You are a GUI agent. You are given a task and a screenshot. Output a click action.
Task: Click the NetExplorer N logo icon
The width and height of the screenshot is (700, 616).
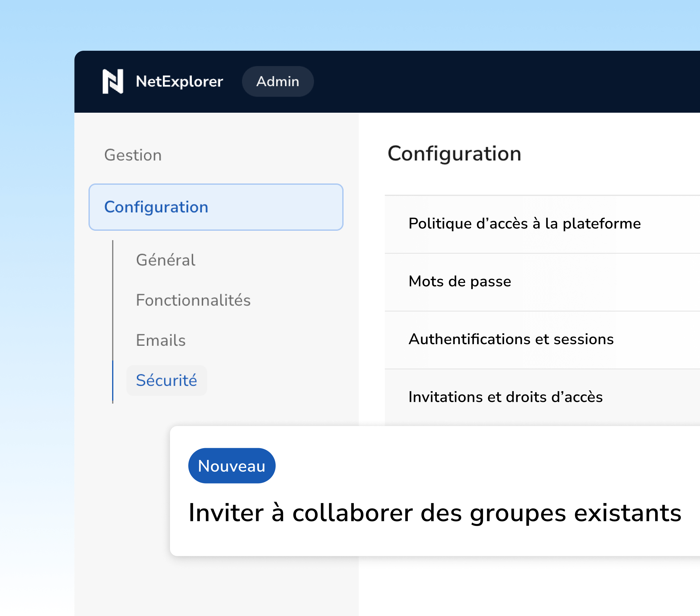(x=113, y=81)
